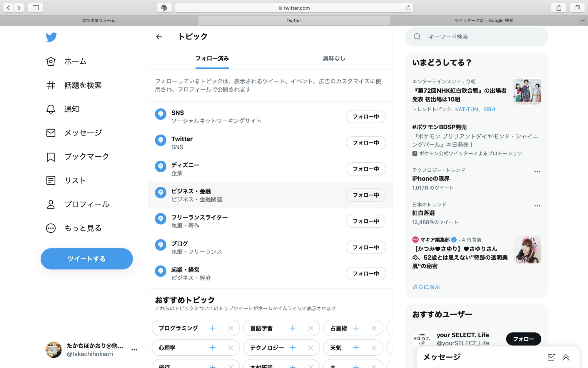Viewport: 588px width, 368px height.
Task: Dismiss プログラミング topic with X icon
Action: (x=230, y=328)
